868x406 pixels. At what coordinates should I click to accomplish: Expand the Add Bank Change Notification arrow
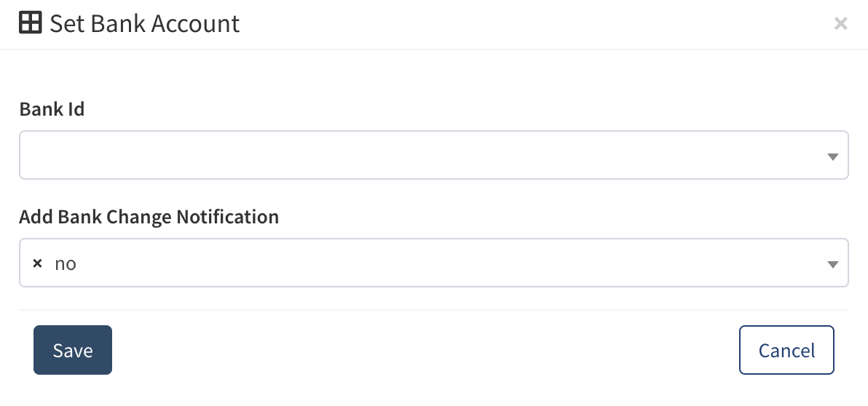pyautogui.click(x=833, y=264)
